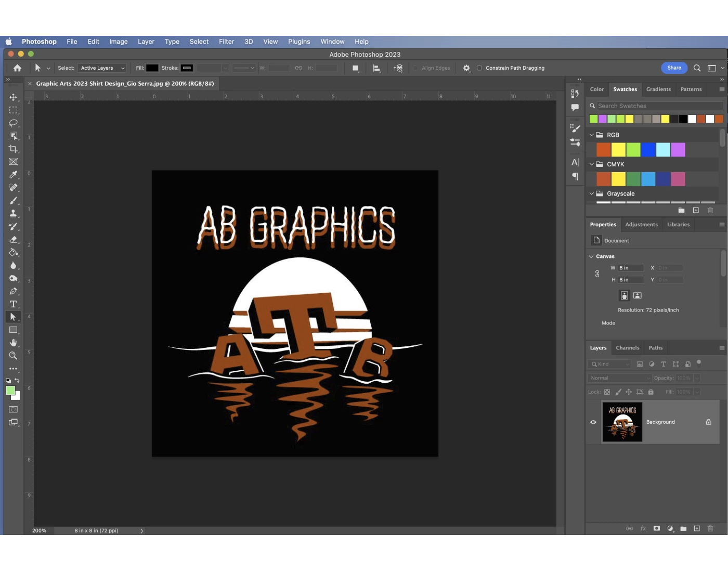Screen dimensions: 728x572
Task: Select the Object Selection tool
Action: coord(14,136)
